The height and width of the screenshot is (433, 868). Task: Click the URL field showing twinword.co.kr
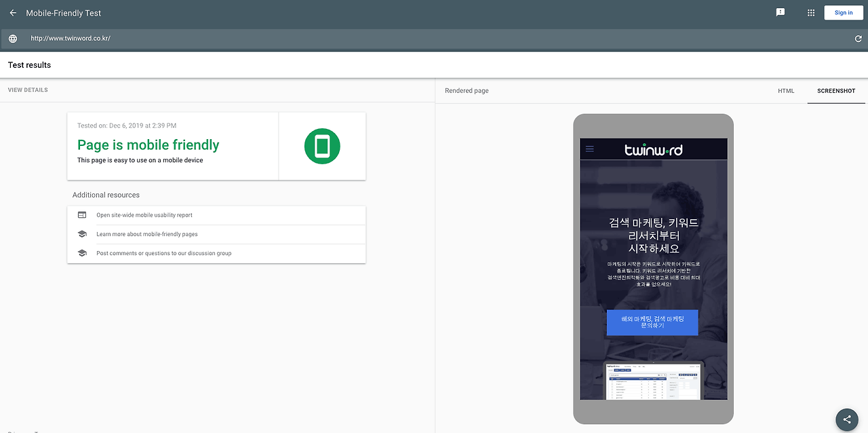click(71, 38)
